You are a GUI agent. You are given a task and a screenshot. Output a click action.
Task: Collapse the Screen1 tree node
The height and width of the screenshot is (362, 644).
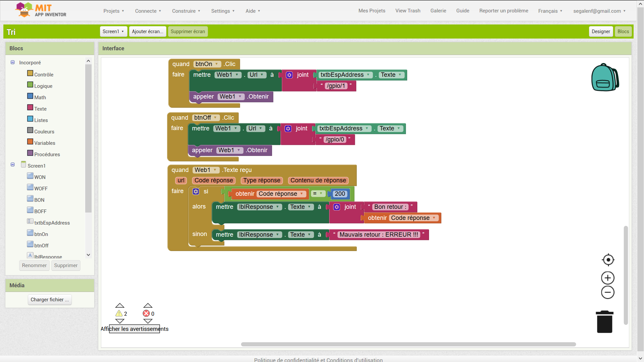[x=13, y=165]
